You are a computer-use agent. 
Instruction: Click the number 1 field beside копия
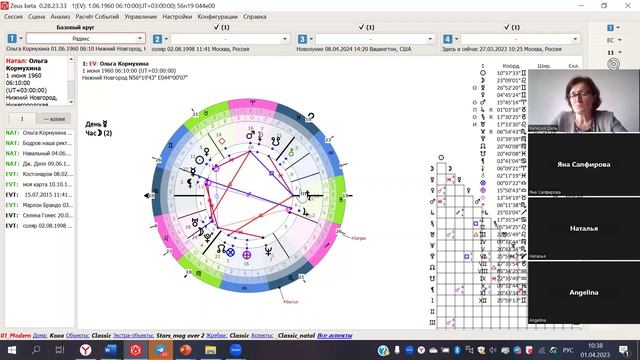tap(22, 119)
